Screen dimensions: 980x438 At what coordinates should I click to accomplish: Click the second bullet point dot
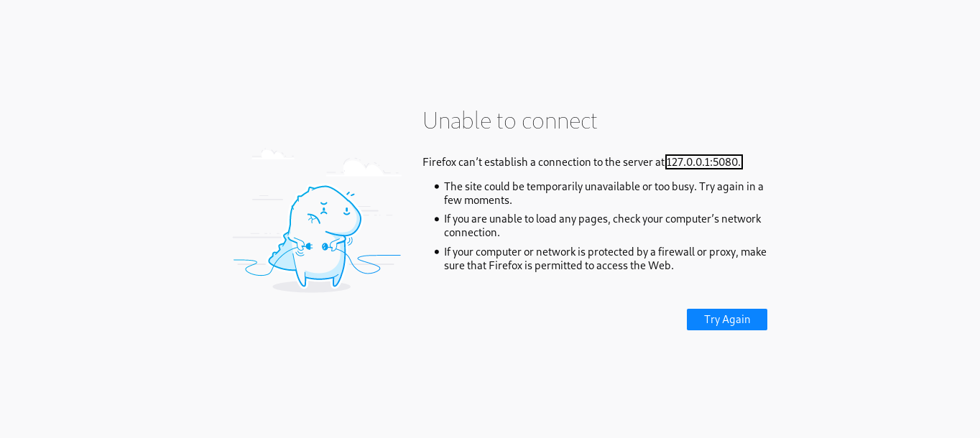coord(436,219)
